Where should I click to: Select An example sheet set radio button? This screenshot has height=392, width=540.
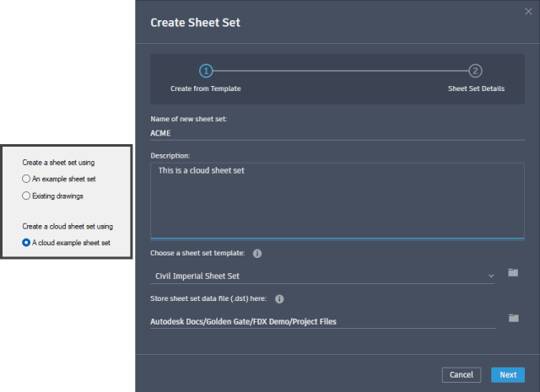click(26, 179)
